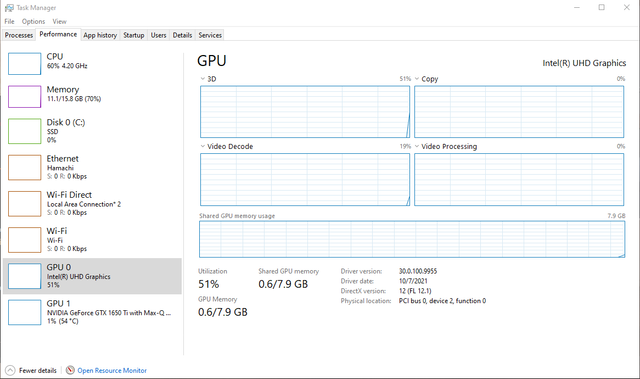The height and width of the screenshot is (379, 640).
Task: Open the View menu
Action: [x=59, y=21]
